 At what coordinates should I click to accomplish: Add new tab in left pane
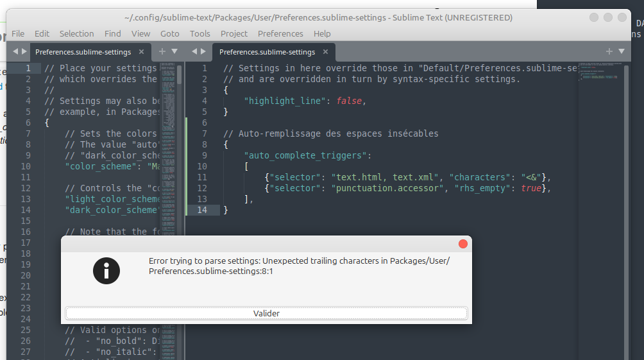[162, 51]
